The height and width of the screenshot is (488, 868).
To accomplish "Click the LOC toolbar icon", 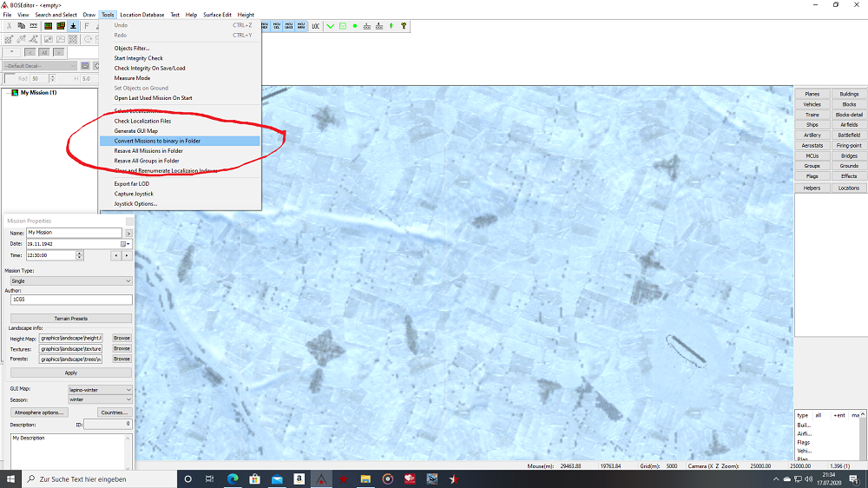I will pos(316,26).
